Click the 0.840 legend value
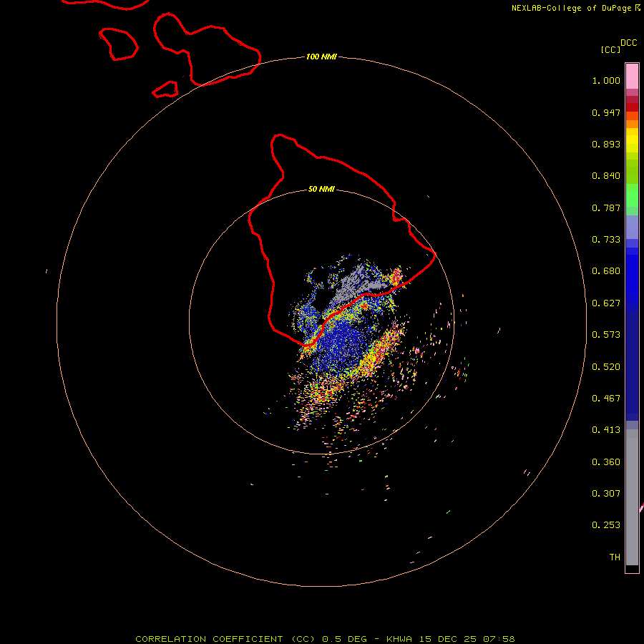Viewport: 644px width, 644px height. (x=606, y=176)
